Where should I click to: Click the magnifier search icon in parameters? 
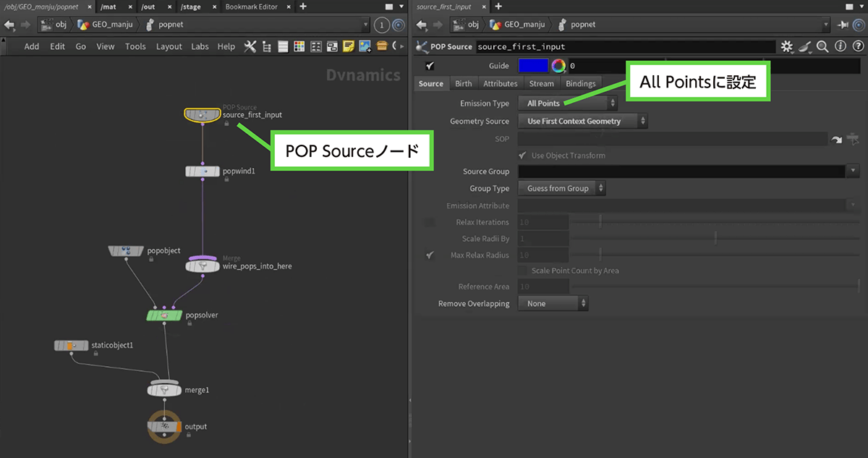coord(822,46)
